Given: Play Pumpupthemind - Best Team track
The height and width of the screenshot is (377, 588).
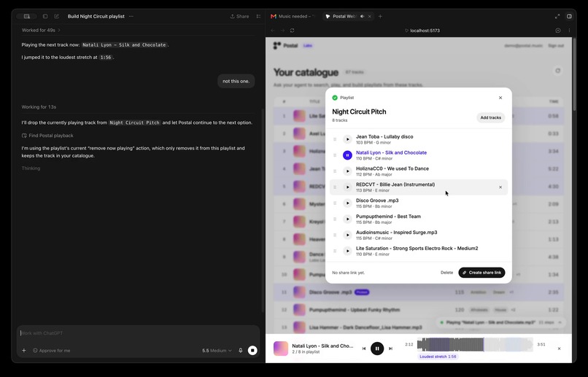Looking at the screenshot, I should (348, 219).
